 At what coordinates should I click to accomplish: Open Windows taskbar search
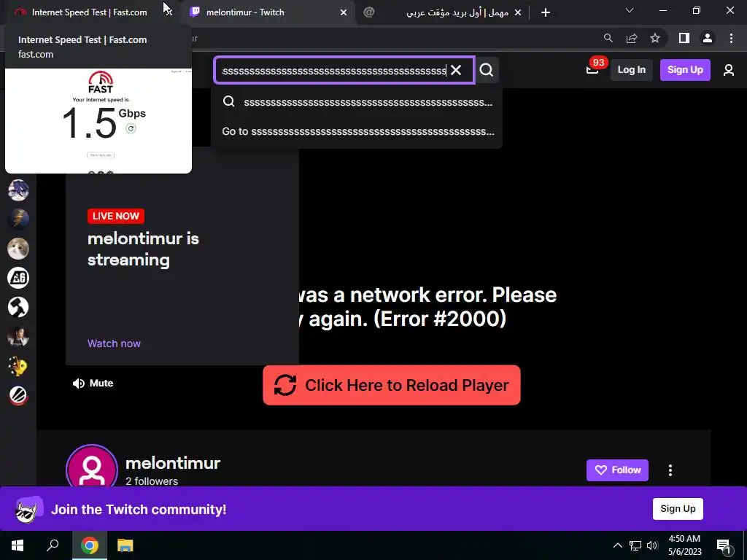coord(53,545)
